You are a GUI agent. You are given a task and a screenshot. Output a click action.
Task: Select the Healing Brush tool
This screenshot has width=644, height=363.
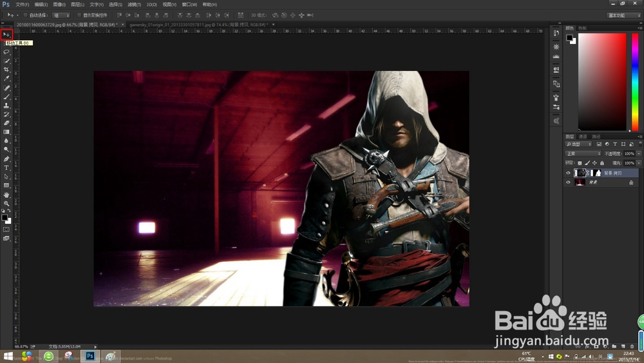(x=6, y=88)
